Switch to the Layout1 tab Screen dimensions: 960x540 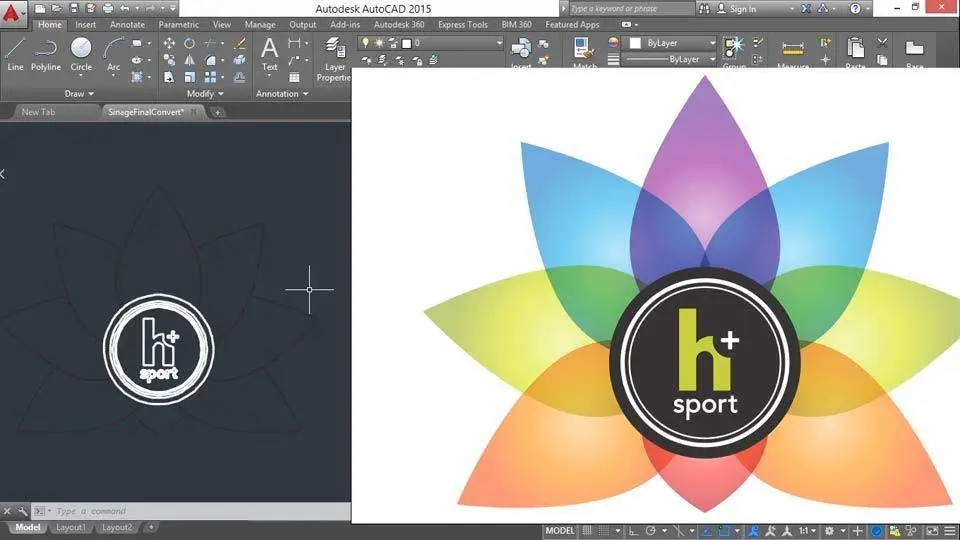point(70,527)
